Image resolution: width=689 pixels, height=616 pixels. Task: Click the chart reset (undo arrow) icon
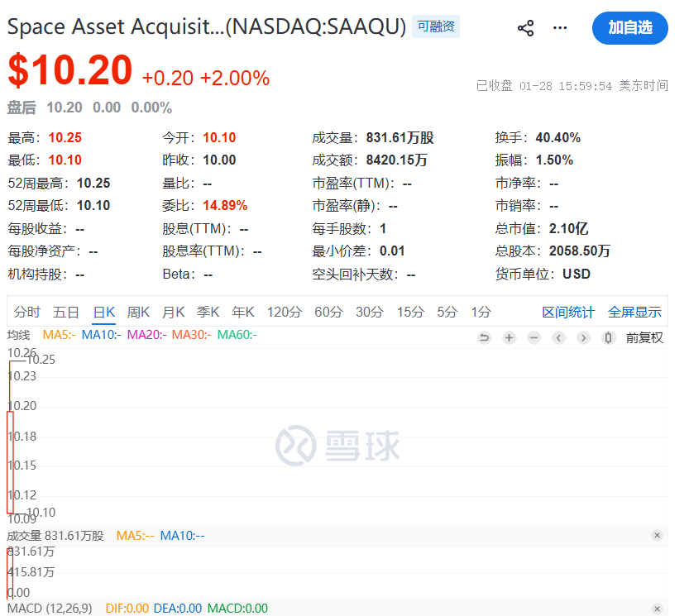(484, 337)
